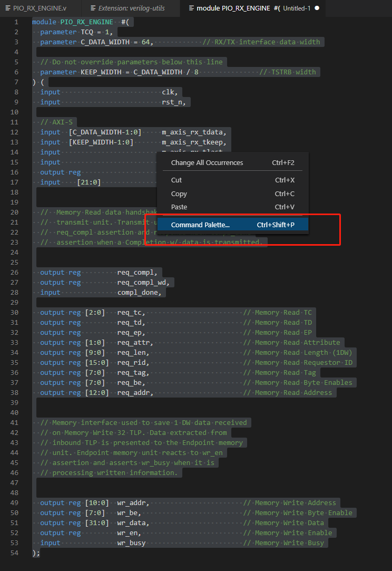Click comment 'Memory Read Length (1DW)'

(303, 353)
